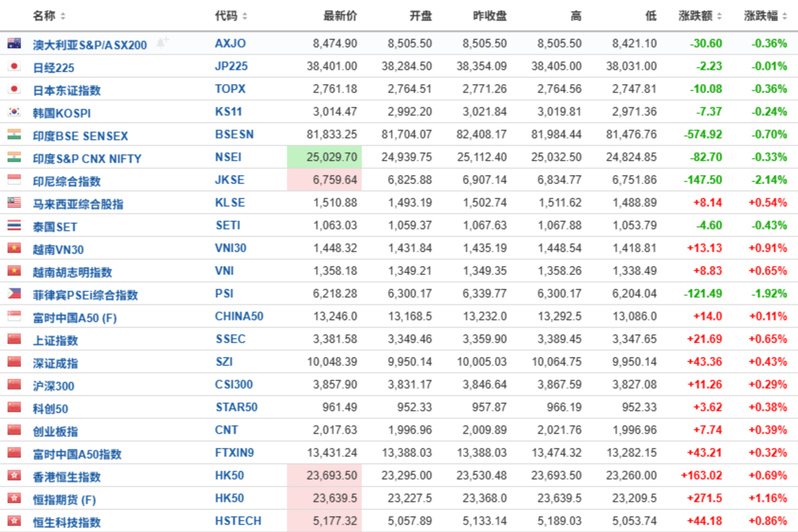Click the alert bell icon beside 澳大利亚S&P/ASX200
The width and height of the screenshot is (798, 532).
click(x=162, y=43)
